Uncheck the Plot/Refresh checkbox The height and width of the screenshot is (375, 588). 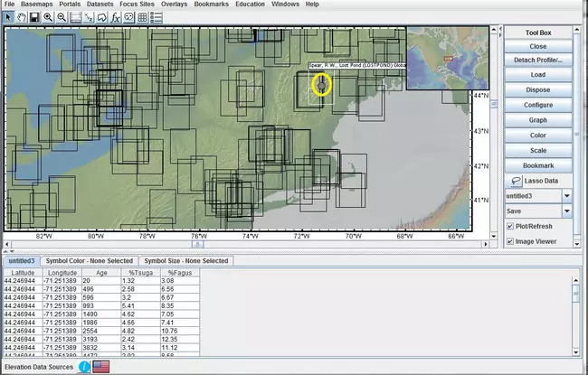[x=510, y=226]
